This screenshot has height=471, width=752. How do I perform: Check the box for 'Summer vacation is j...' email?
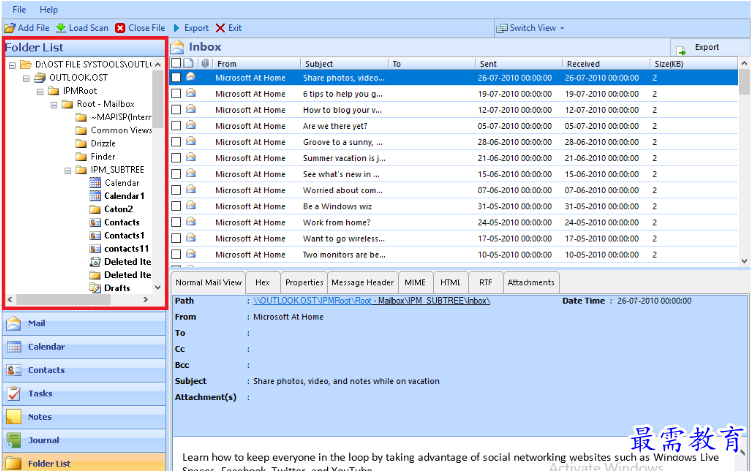click(176, 158)
